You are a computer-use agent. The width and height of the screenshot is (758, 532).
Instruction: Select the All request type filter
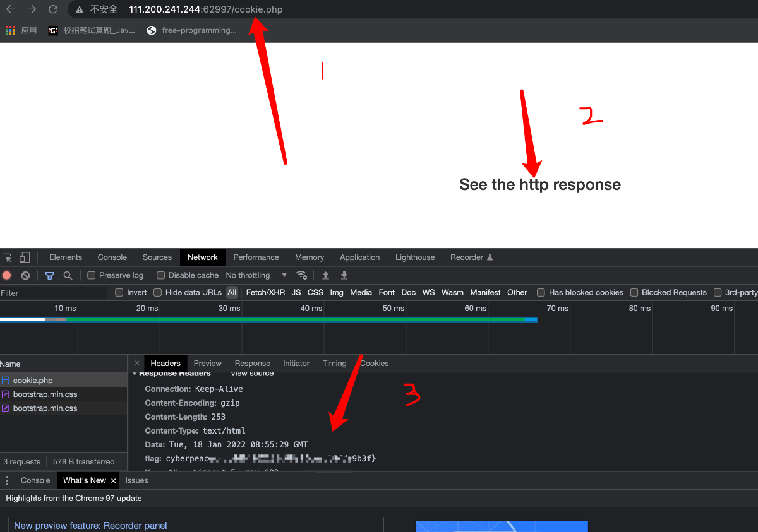[232, 292]
